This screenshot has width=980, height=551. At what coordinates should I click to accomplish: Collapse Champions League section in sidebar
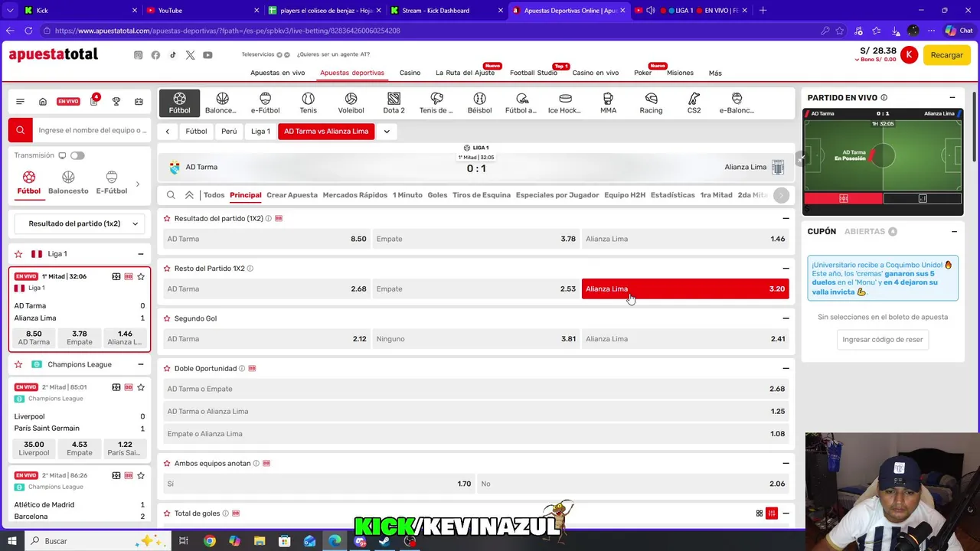(x=141, y=364)
